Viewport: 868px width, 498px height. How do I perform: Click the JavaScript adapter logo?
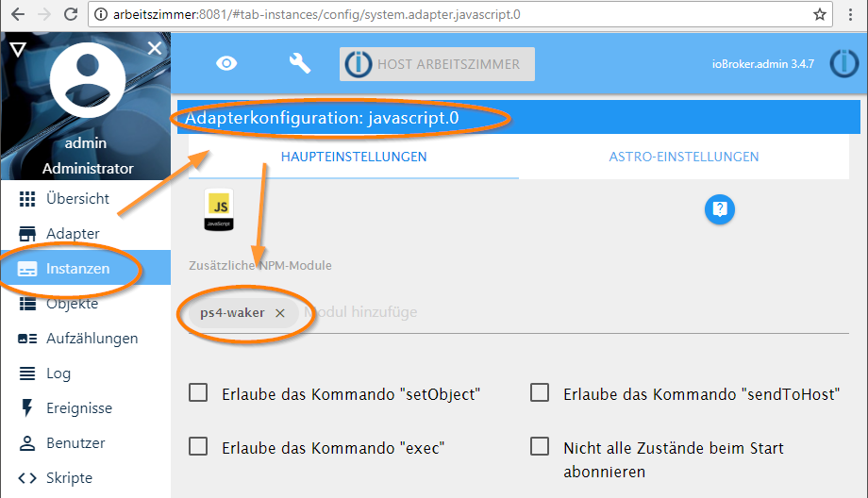tap(219, 209)
